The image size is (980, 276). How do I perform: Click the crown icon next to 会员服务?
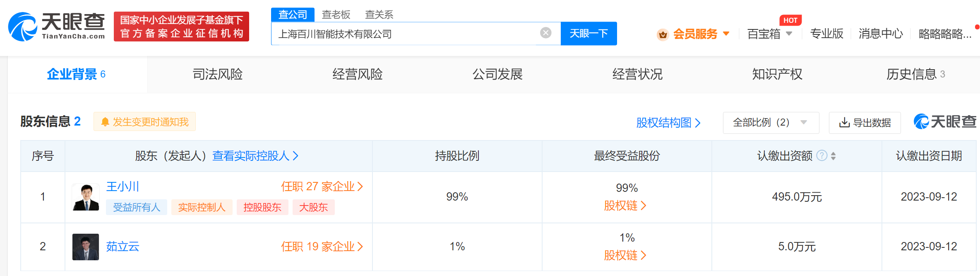pos(663,34)
